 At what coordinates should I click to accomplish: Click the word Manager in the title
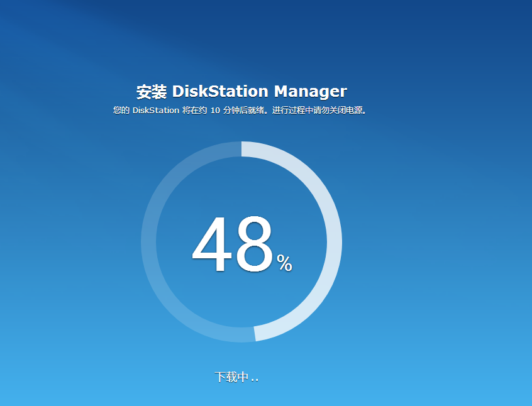point(310,92)
